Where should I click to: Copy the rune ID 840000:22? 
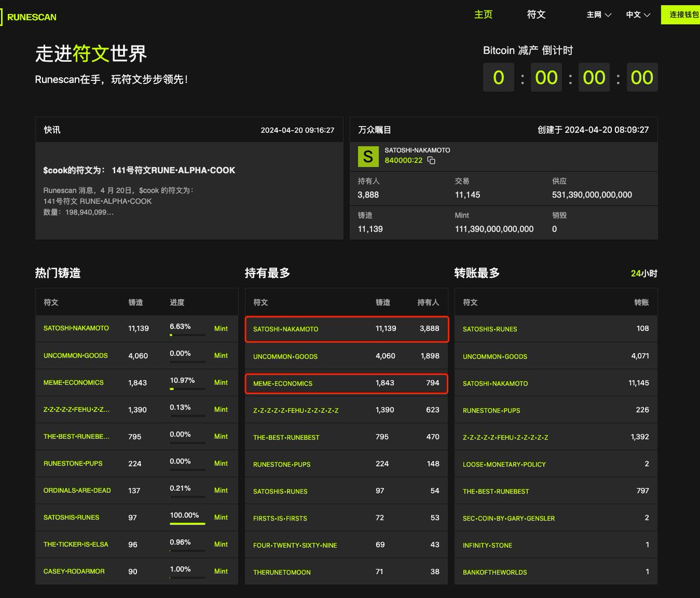pos(431,160)
